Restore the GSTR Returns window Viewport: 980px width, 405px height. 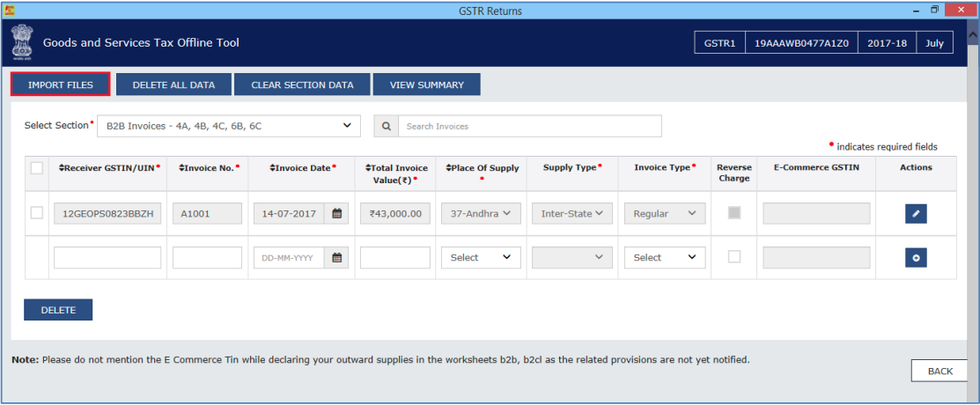(934, 10)
